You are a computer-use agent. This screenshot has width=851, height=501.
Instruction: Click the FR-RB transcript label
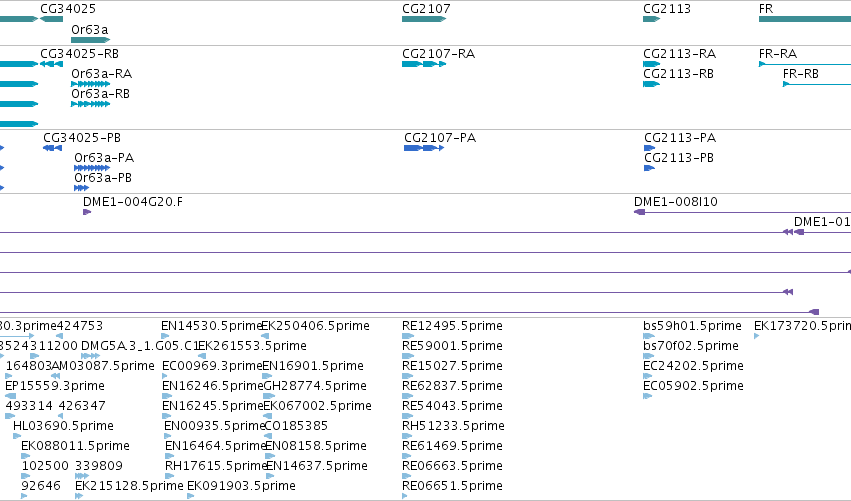801,74
